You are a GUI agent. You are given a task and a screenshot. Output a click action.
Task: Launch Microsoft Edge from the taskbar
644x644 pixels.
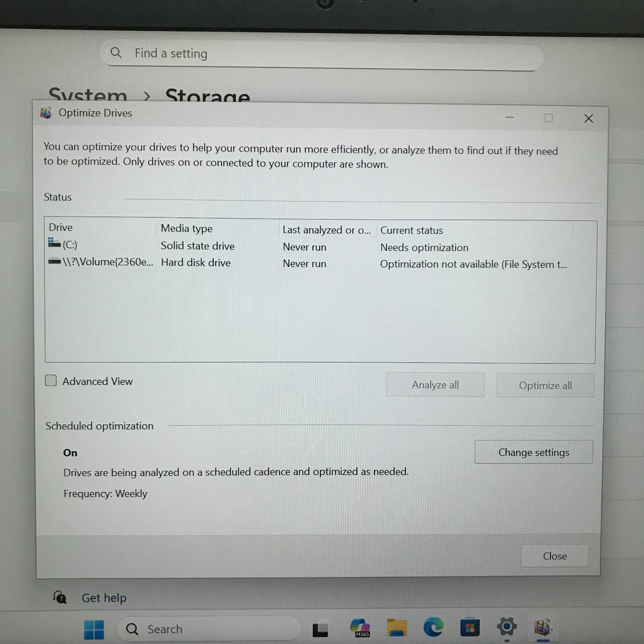(433, 627)
